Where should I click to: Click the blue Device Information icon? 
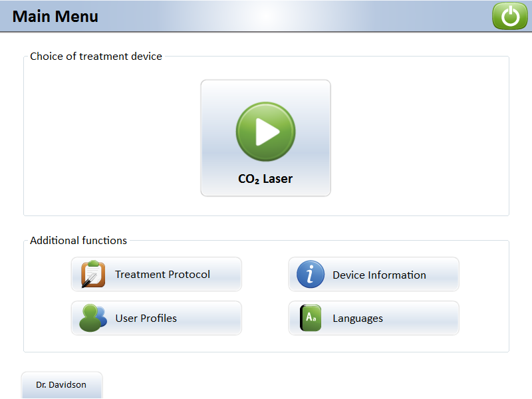pyautogui.click(x=311, y=274)
